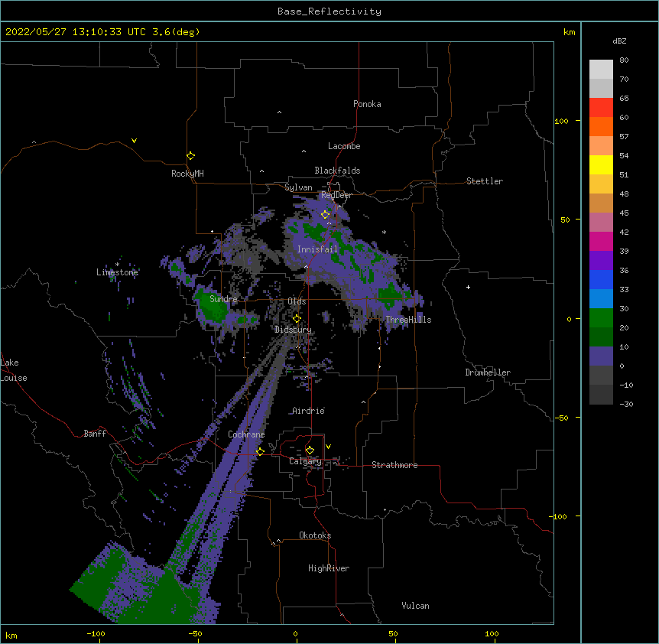This screenshot has width=659, height=644.
Task: Click the yellow station marker at Olds
Action: pos(297,318)
